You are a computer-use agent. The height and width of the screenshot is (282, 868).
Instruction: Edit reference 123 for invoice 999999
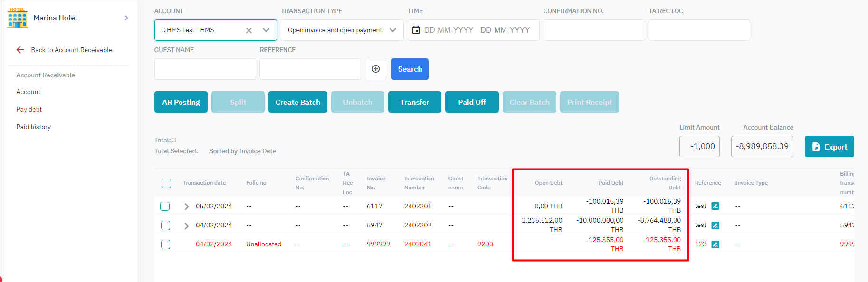coord(715,244)
